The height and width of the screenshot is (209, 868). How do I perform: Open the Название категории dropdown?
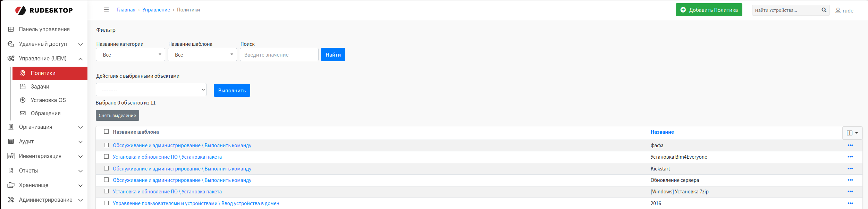(x=130, y=55)
